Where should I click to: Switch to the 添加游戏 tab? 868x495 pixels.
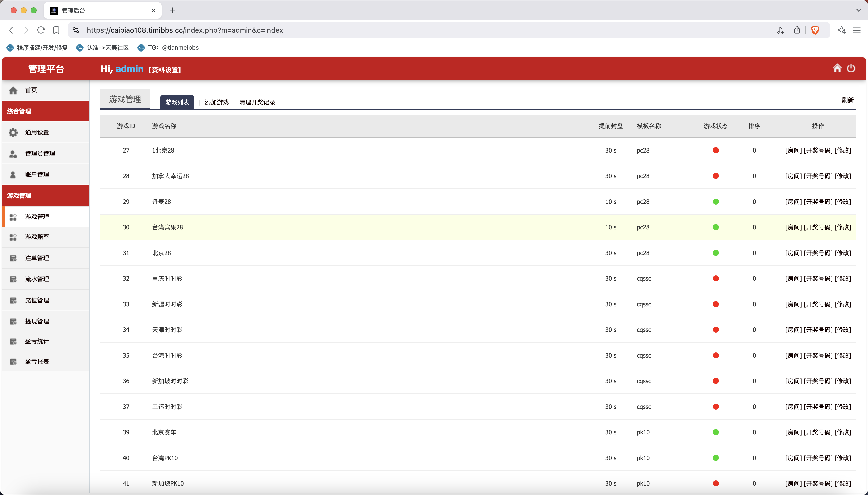216,102
